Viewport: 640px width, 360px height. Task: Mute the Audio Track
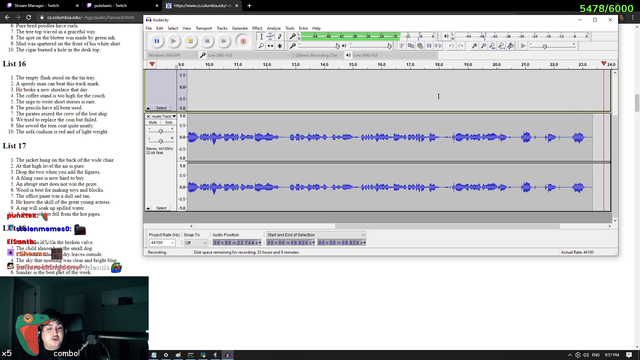point(153,122)
